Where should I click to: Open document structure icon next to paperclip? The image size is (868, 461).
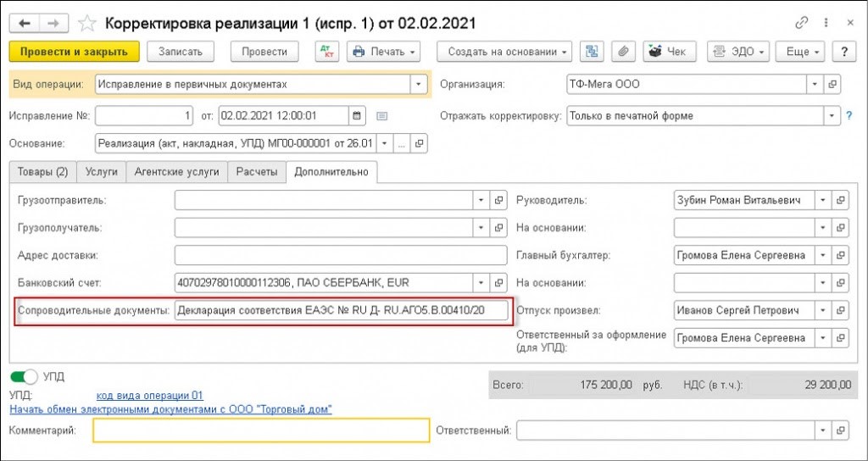pos(592,52)
